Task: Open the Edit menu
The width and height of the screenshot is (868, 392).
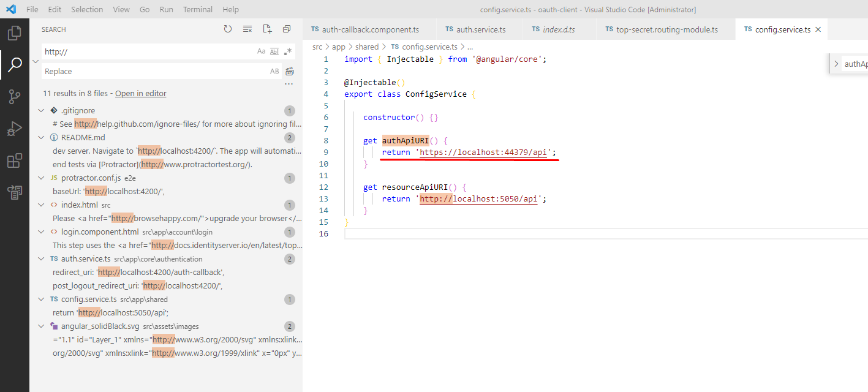Action: pyautogui.click(x=55, y=9)
